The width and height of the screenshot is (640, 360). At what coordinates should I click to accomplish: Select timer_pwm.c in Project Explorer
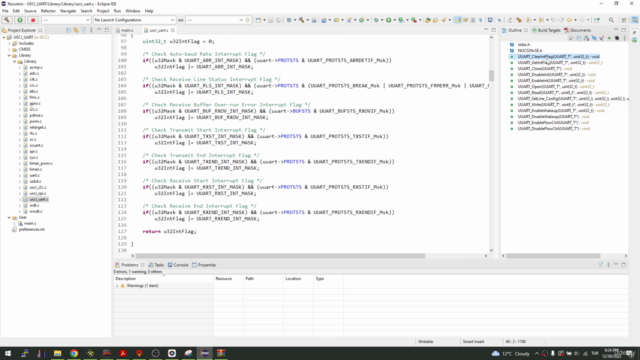[x=41, y=163]
